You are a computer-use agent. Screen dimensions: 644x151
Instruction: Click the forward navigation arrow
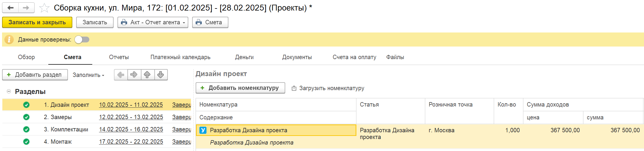(26, 8)
